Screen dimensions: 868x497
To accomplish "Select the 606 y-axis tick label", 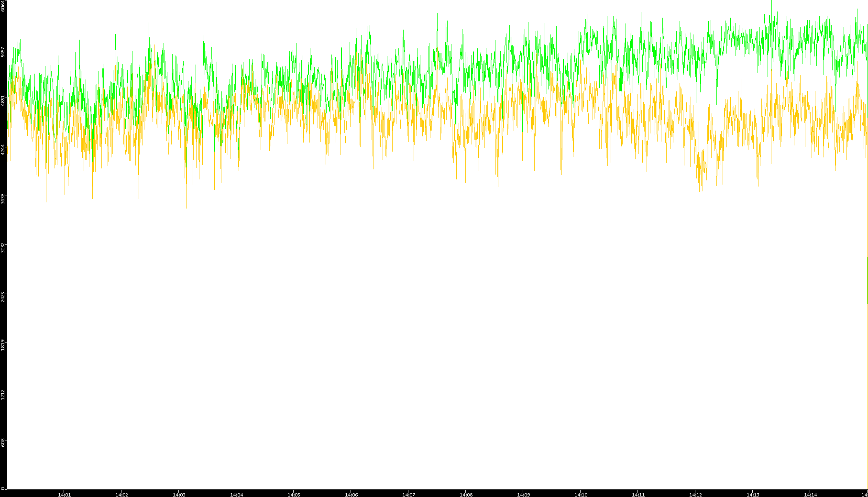I will (3, 443).
